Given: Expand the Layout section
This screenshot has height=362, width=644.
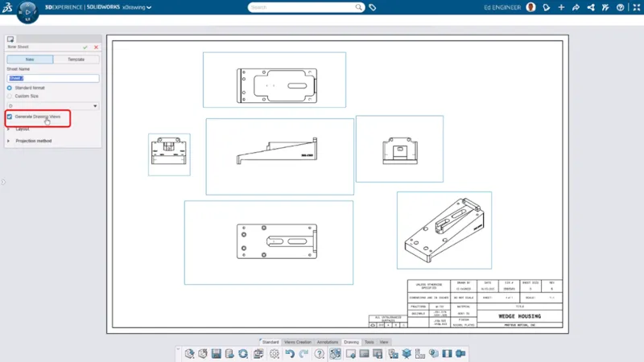Looking at the screenshot, I should [x=22, y=129].
